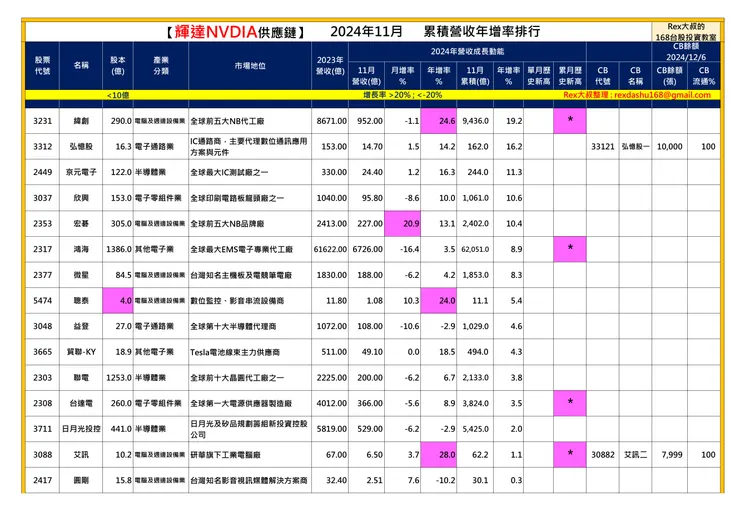Click the 2024年營收成長動能 group header
Screen dimensions: 740x523
pos(467,51)
